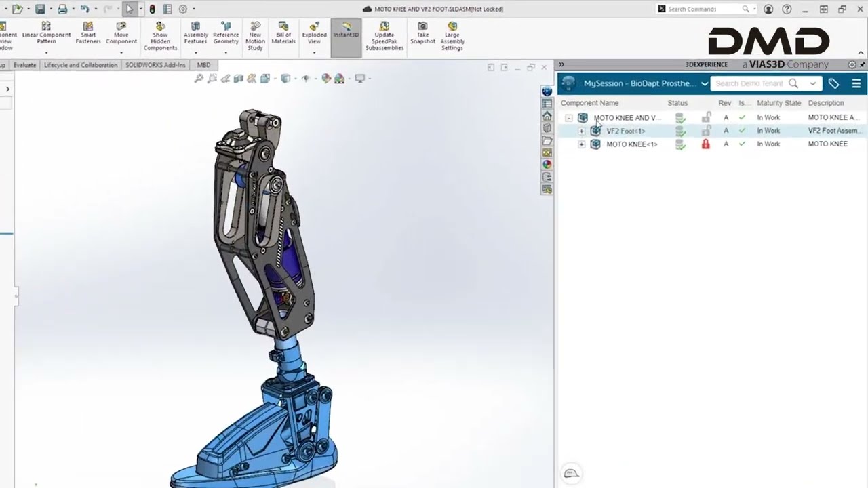
Task: Open the Home task pane tab icon
Action: (x=547, y=116)
